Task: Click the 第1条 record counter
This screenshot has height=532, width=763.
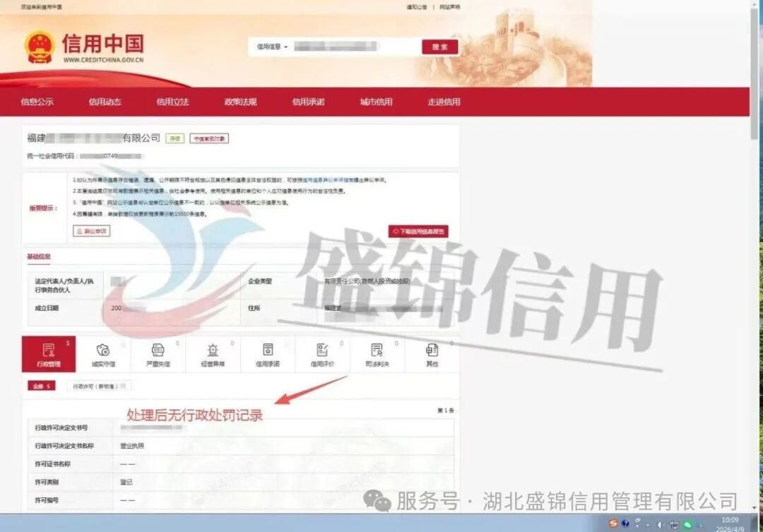Action: click(x=446, y=410)
